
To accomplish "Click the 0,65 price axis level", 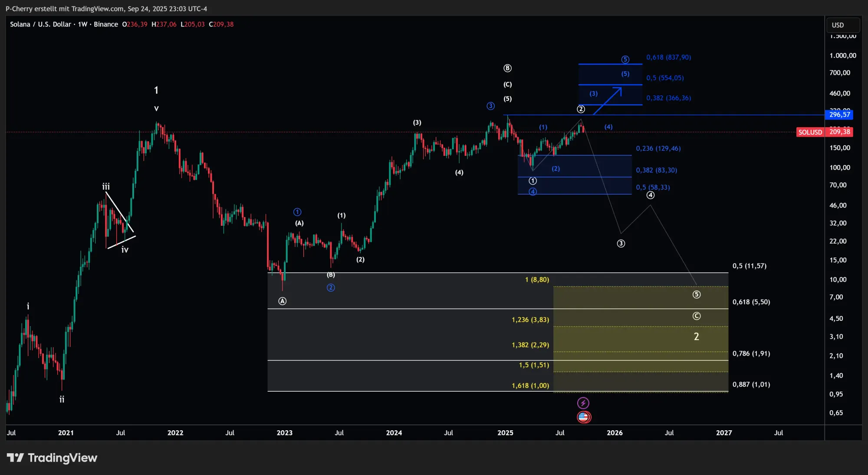I will (x=836, y=413).
